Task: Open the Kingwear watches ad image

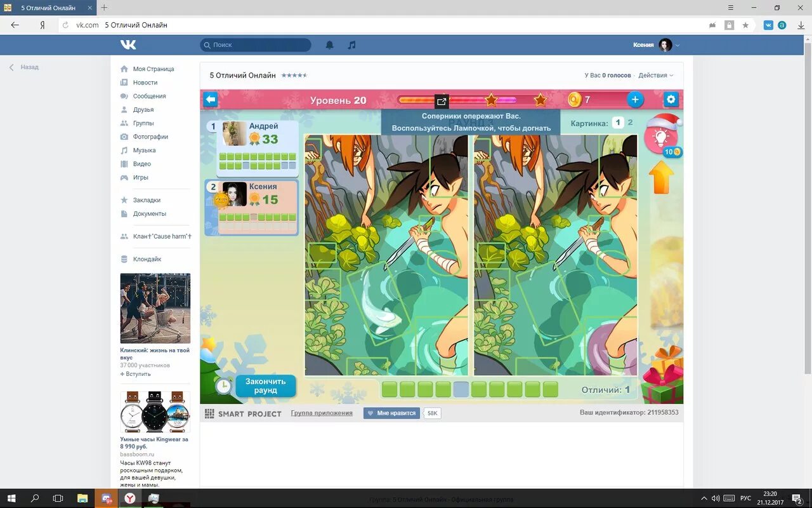Action: click(x=155, y=411)
